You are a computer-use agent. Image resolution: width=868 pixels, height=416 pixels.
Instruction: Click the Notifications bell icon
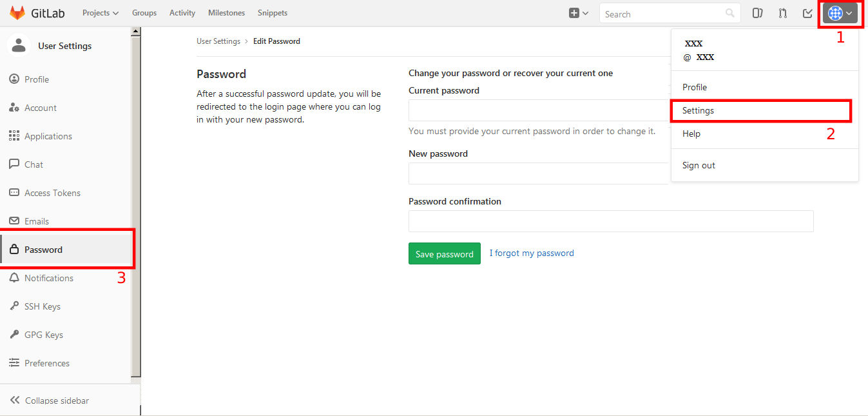click(14, 278)
